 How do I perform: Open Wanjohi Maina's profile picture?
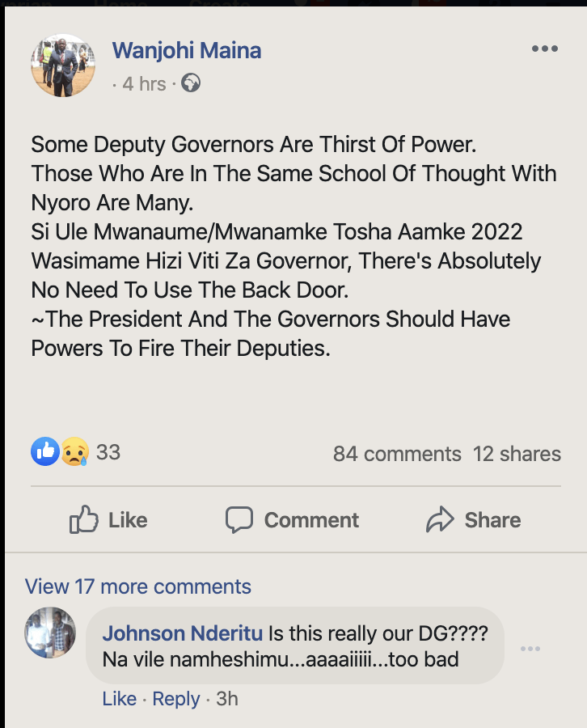[x=63, y=66]
